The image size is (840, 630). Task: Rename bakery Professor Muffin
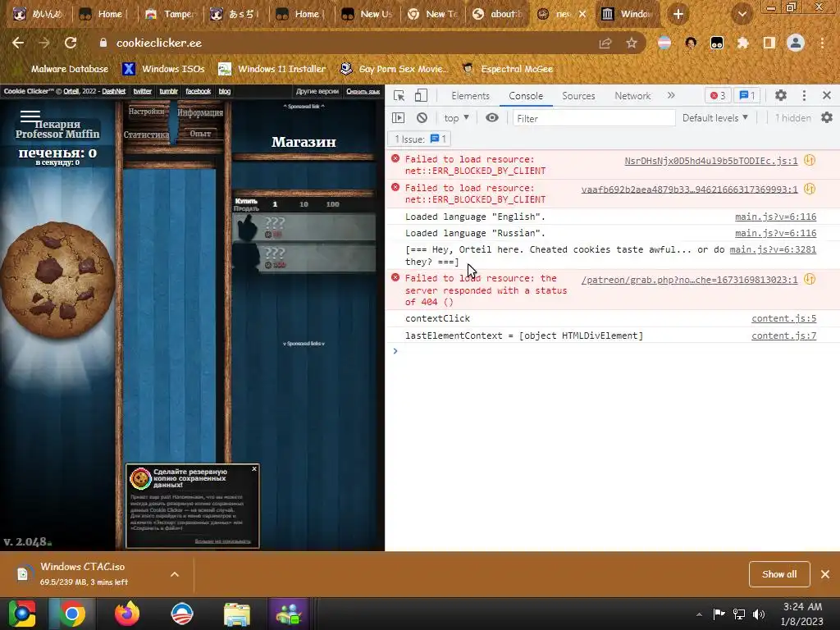(x=57, y=129)
